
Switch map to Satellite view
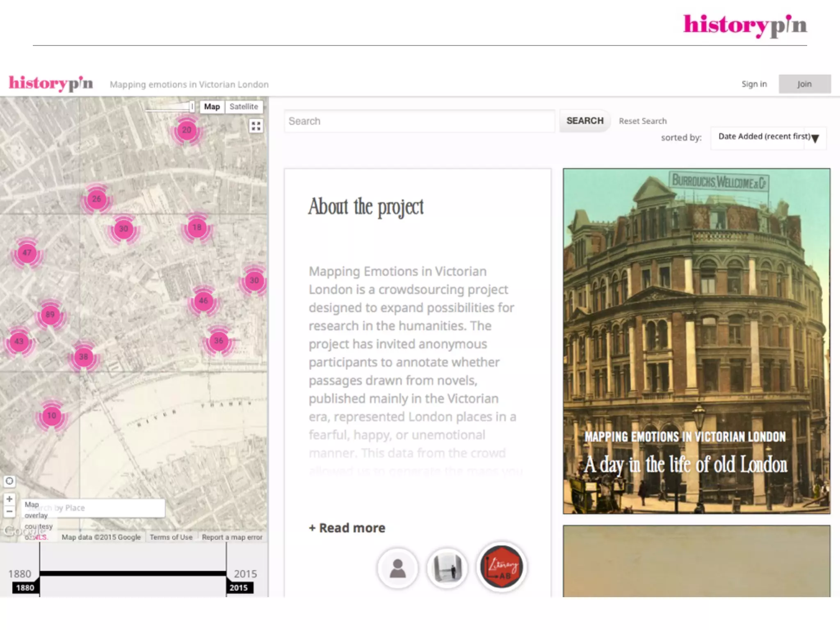tap(244, 107)
